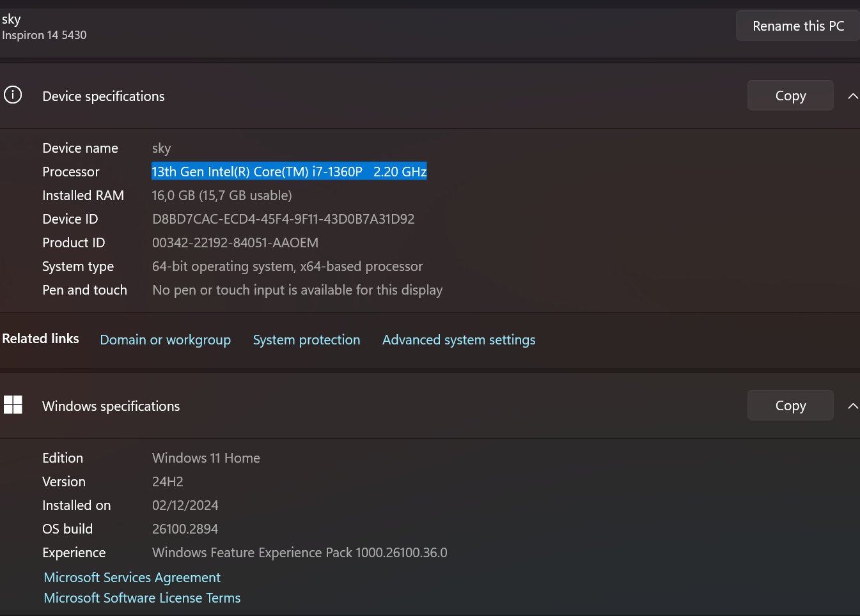860x616 pixels.
Task: Click the version value 24H2
Action: coord(168,482)
